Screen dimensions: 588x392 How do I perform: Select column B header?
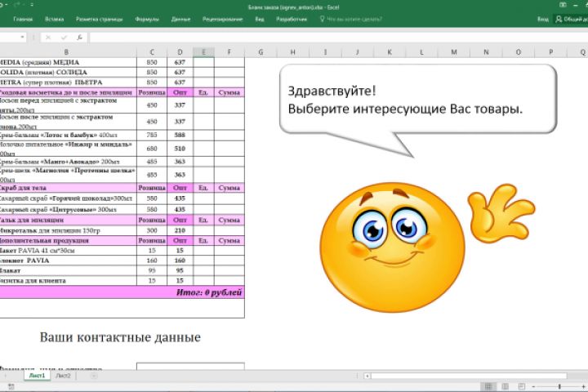[x=66, y=52]
